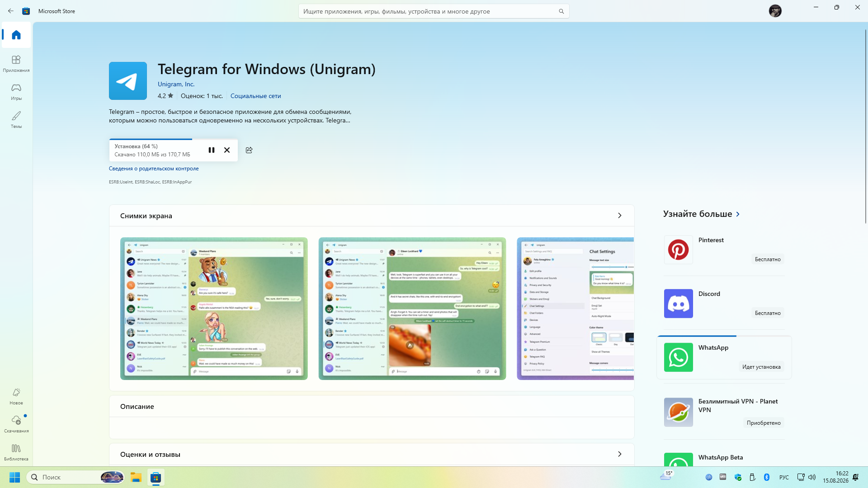Click the ESRB ratings text line

tap(150, 182)
